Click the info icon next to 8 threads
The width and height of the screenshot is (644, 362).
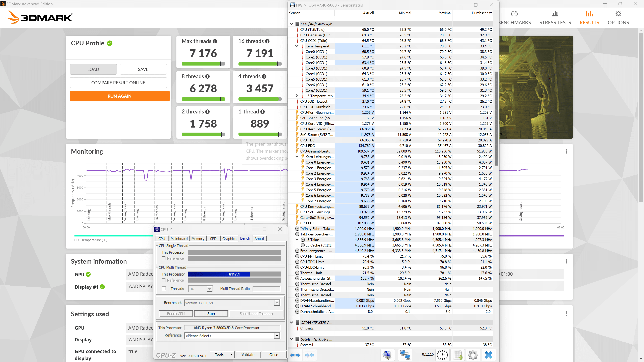[x=207, y=76]
